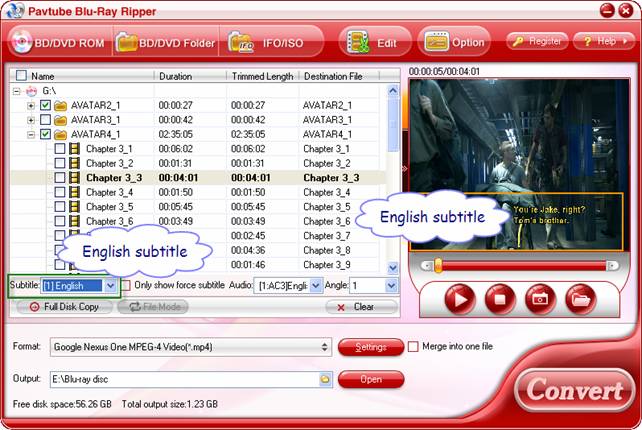
Task: Click the Register key button
Action: 538,41
